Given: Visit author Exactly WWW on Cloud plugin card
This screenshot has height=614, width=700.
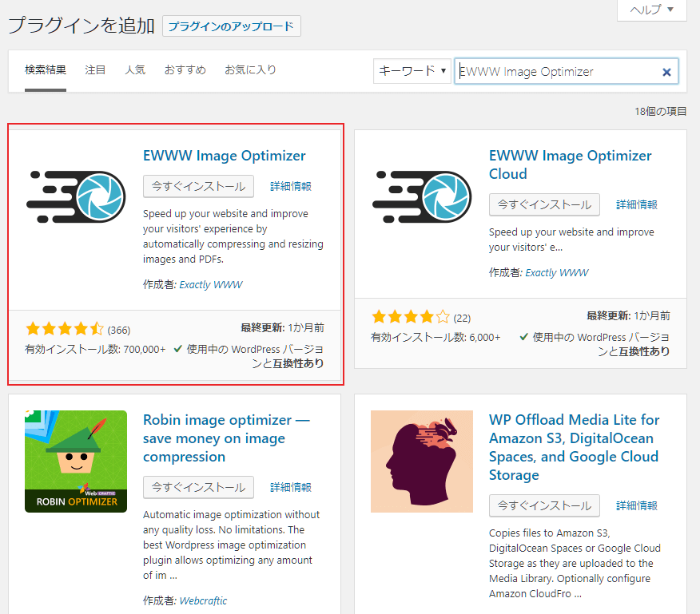Looking at the screenshot, I should tap(557, 272).
